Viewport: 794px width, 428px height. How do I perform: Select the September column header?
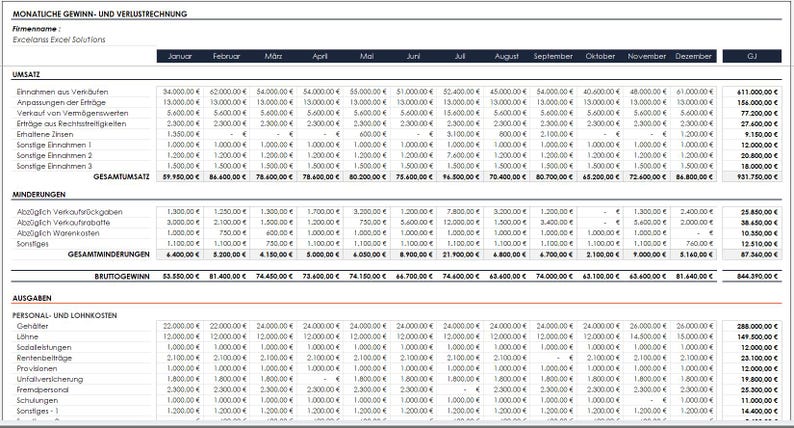tap(553, 56)
